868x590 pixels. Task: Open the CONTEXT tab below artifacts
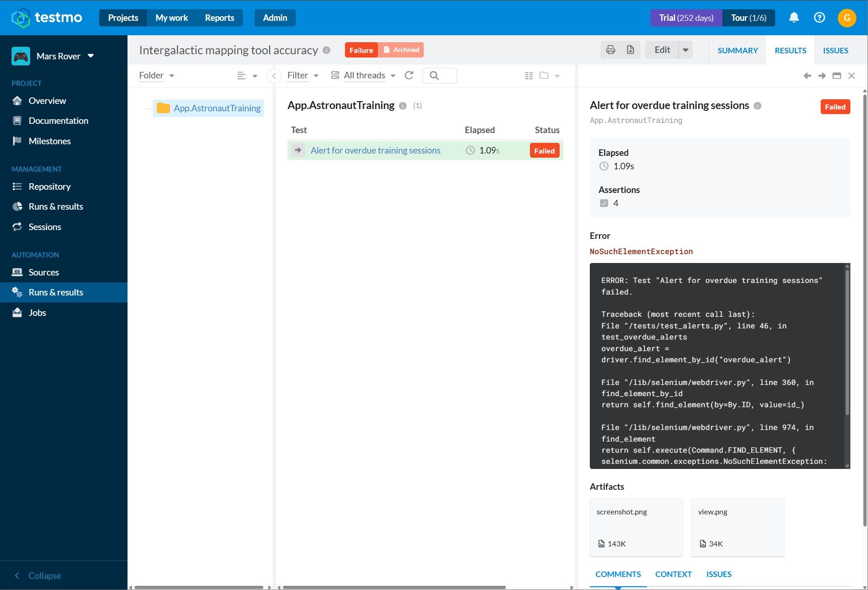tap(673, 574)
